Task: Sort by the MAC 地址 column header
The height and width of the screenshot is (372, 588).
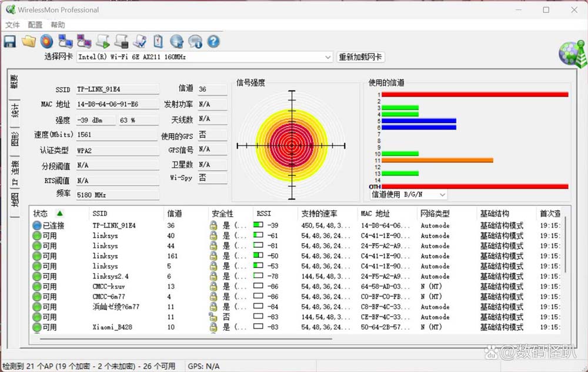Action: coord(387,214)
